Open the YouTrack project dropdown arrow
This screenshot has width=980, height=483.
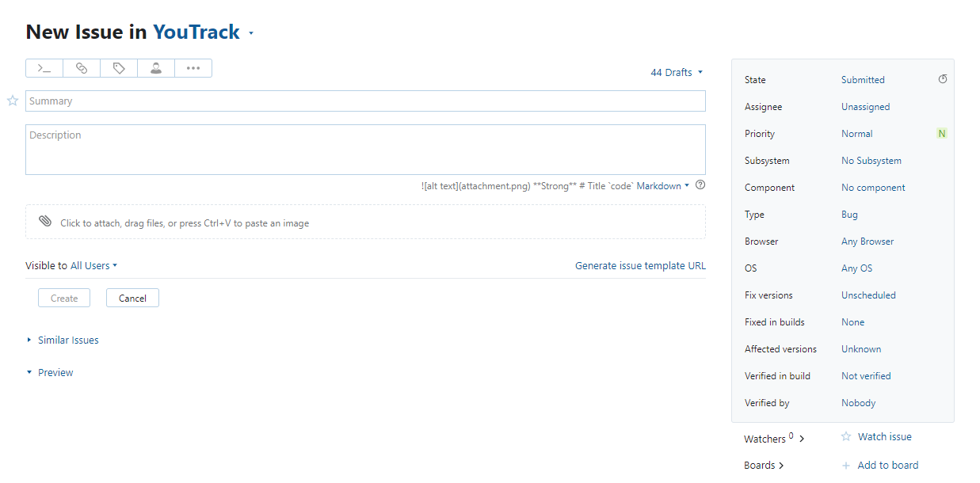(251, 34)
